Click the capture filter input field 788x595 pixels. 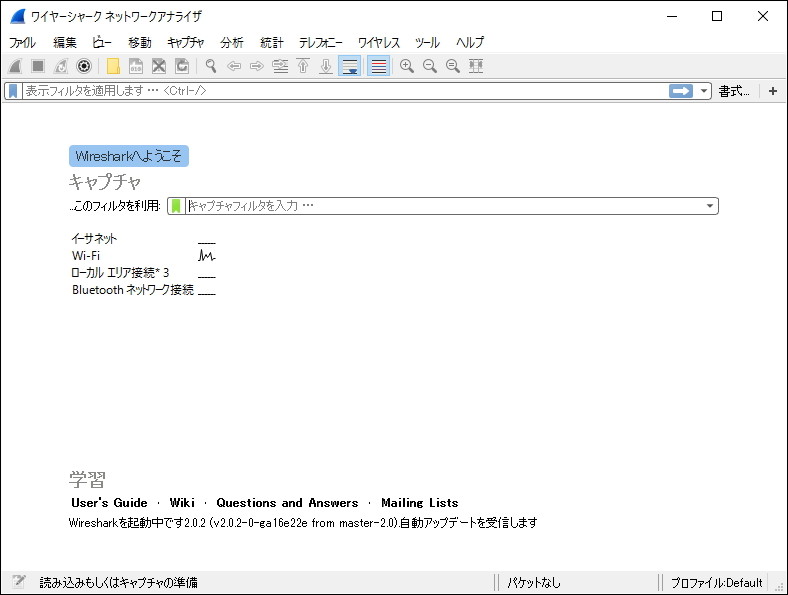coord(445,206)
